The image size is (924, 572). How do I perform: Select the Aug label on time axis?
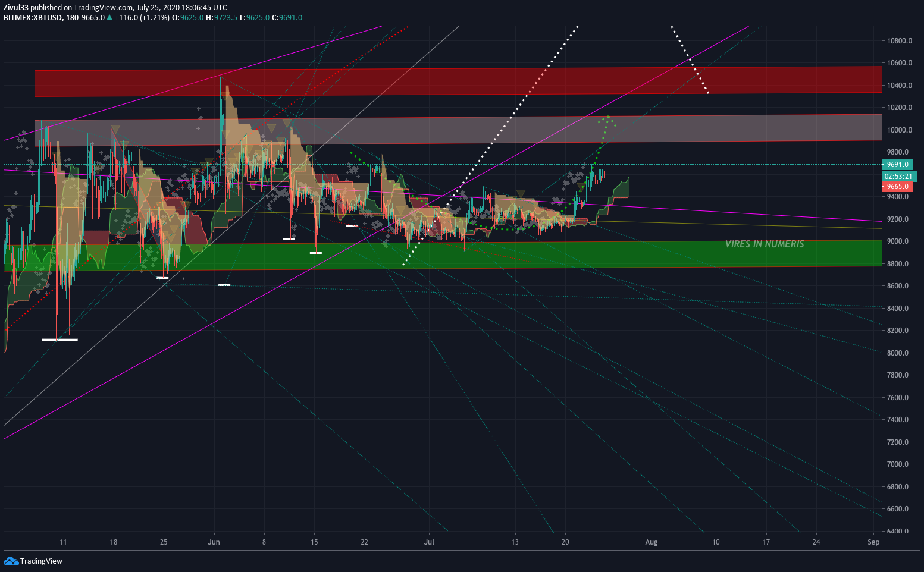pyautogui.click(x=652, y=542)
